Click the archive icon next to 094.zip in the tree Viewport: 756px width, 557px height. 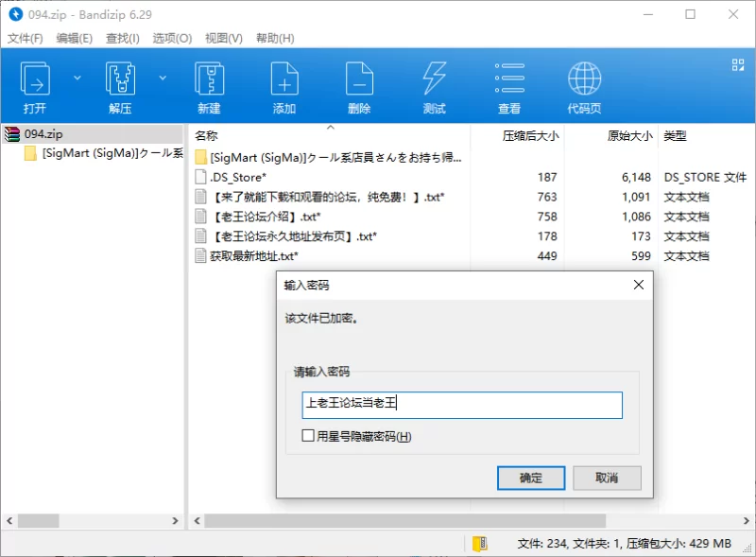tap(12, 134)
